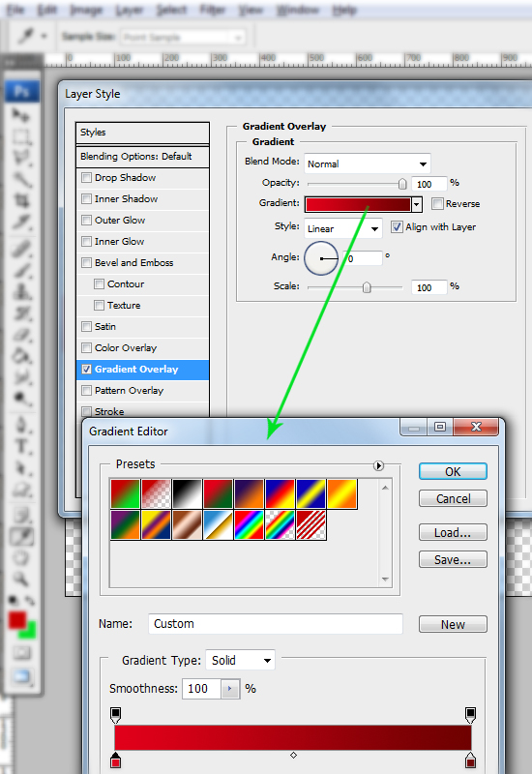Click the Load... button
532x774 pixels.
click(453, 533)
